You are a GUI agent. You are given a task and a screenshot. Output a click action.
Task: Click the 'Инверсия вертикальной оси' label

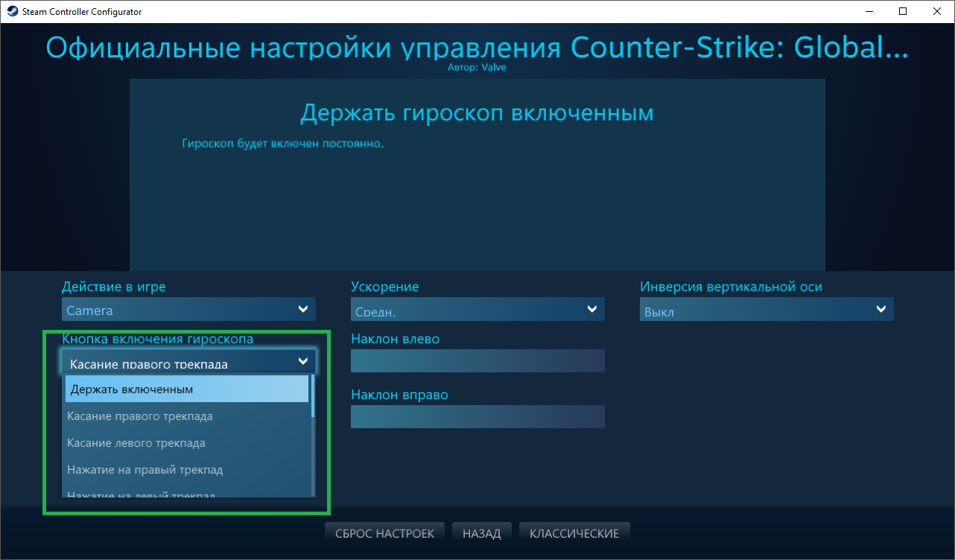(x=732, y=287)
